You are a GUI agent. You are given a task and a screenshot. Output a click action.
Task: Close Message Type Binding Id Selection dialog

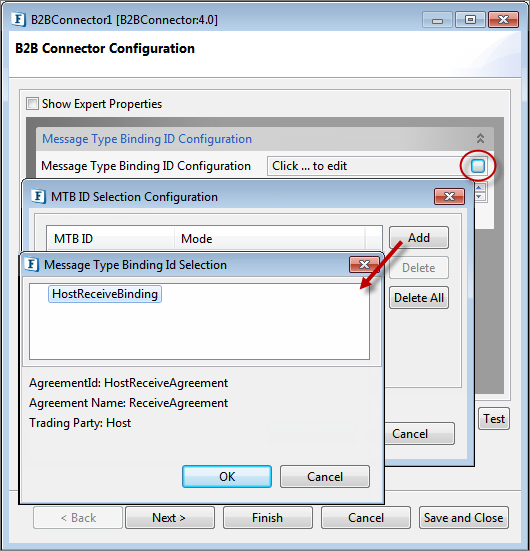364,264
